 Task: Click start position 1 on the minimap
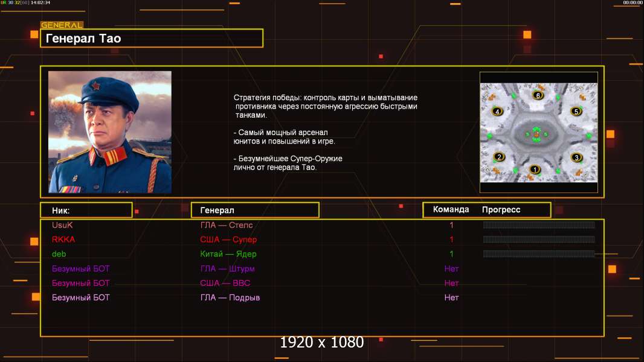[534, 170]
